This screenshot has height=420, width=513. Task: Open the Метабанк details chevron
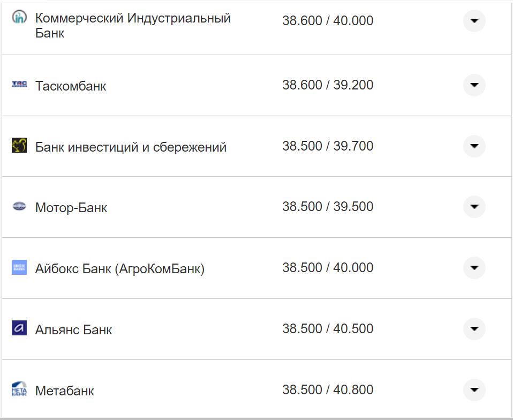(x=474, y=390)
